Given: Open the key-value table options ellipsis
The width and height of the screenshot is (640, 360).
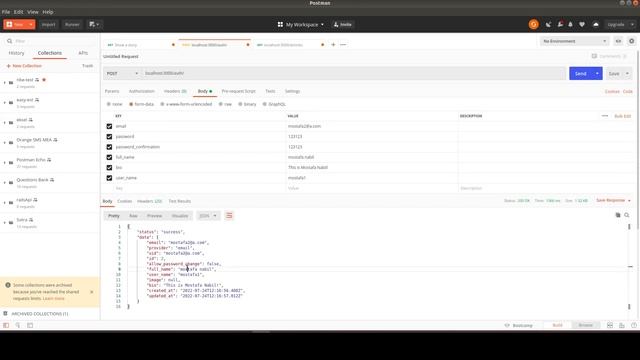Looking at the screenshot, I should click(605, 116).
